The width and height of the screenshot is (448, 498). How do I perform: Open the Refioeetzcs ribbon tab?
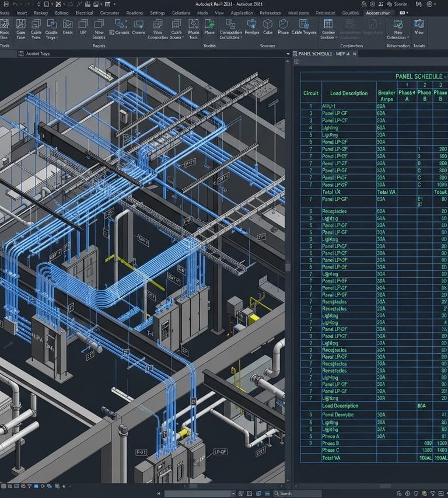(x=270, y=13)
